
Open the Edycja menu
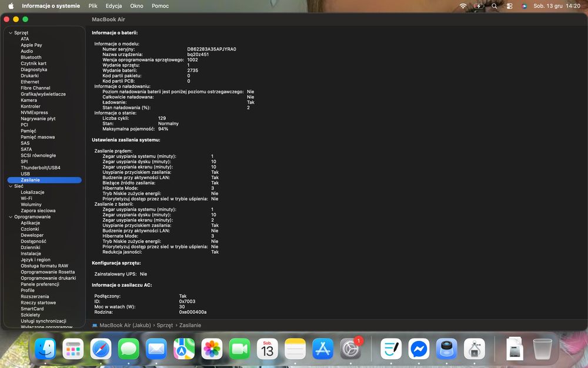click(x=113, y=6)
